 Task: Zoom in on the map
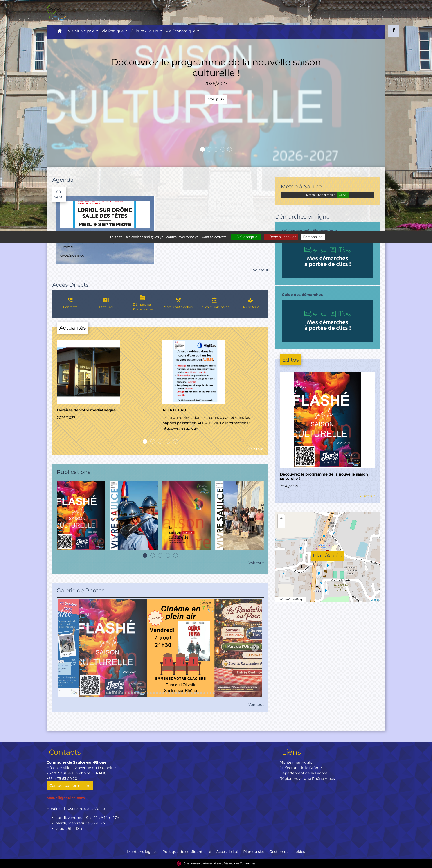(x=281, y=518)
